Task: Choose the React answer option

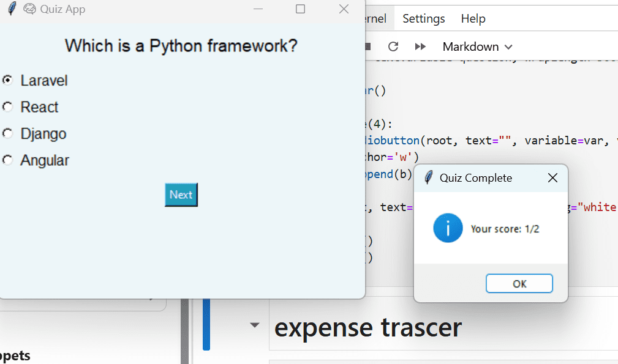Action: point(8,107)
